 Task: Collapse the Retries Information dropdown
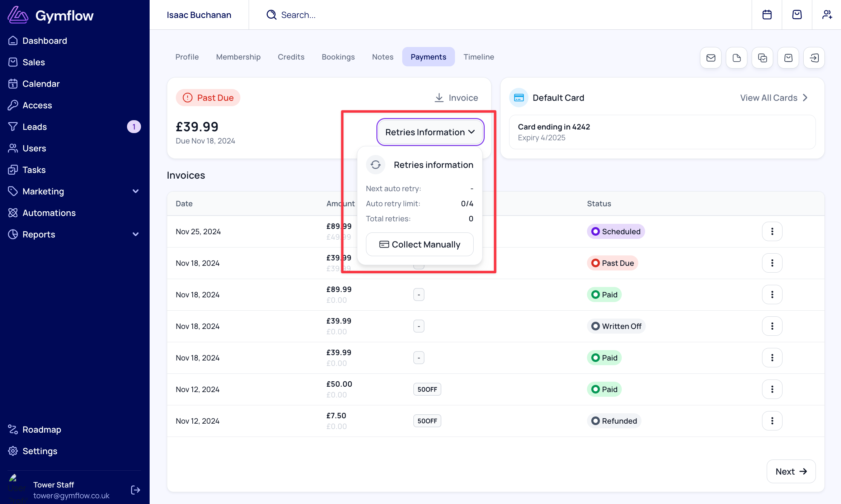click(430, 132)
